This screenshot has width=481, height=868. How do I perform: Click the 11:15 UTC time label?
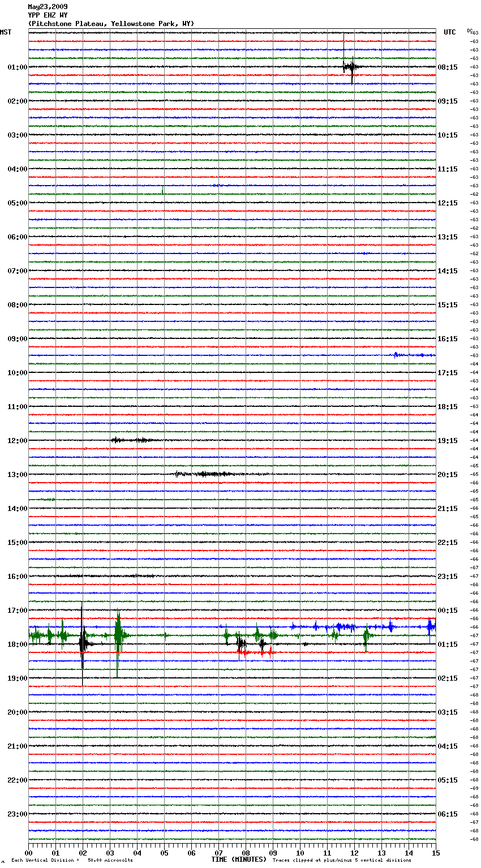[448, 169]
